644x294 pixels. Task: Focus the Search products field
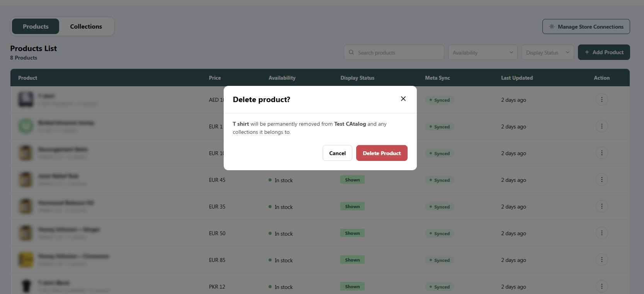pyautogui.click(x=394, y=52)
